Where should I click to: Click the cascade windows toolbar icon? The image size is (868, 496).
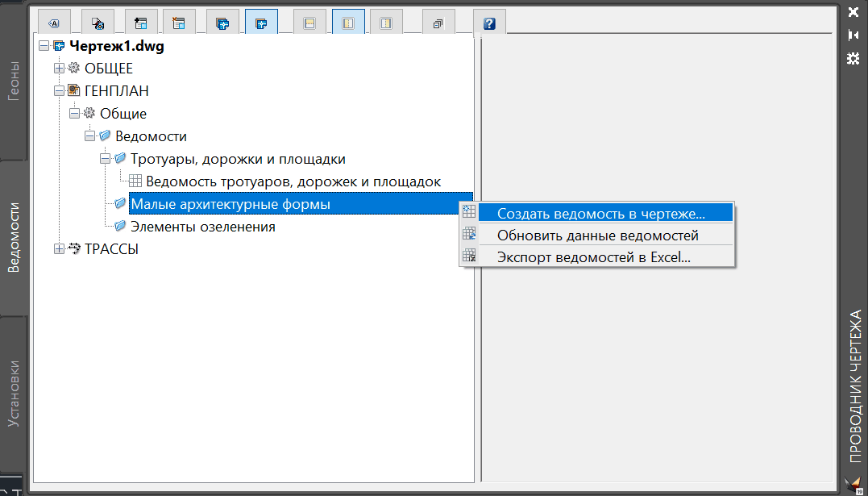coord(438,23)
